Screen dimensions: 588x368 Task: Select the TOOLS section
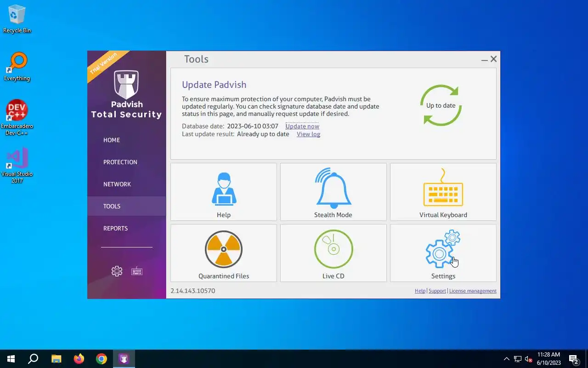click(x=126, y=206)
